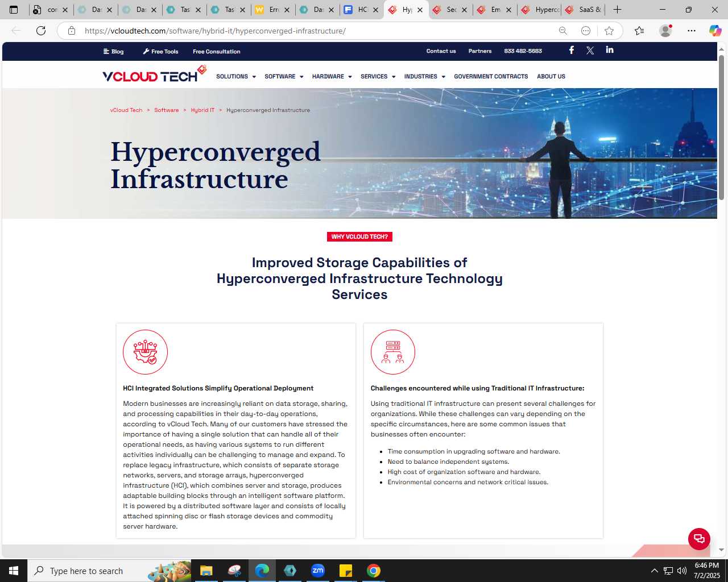Click bullet 'Need to balance independent systems.'
728x582 pixels.
[448, 462]
